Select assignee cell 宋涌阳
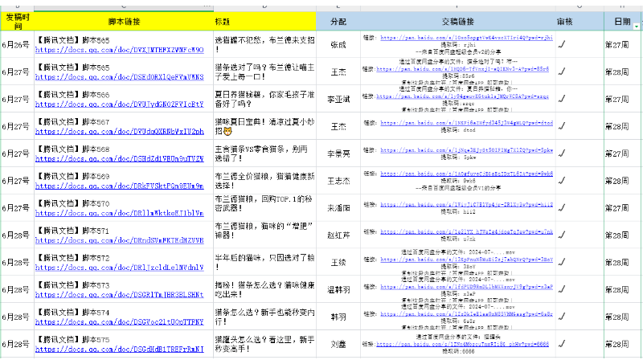643x364 pixels. tap(338, 208)
